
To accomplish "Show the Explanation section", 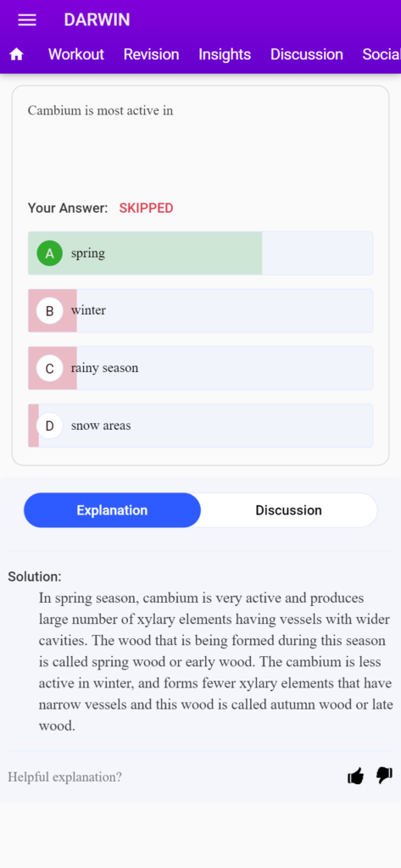I will point(113,510).
